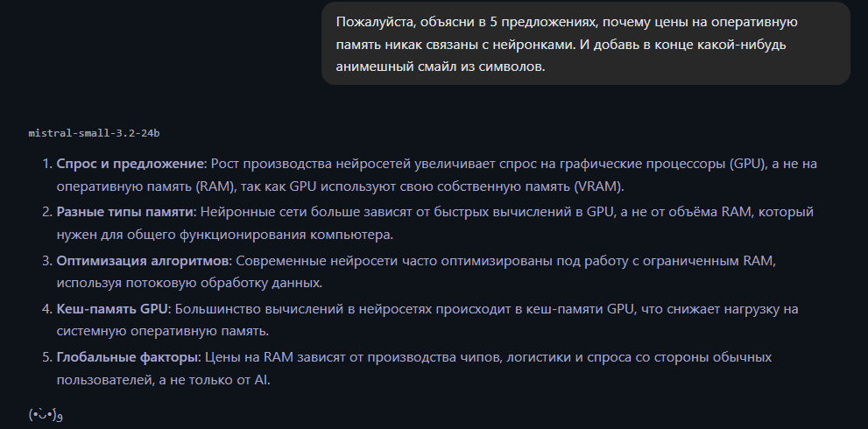Viewport: 868px width, 429px height.
Task: Click the bold heading 'Оптимизация алгоритмов'
Action: pos(141,261)
